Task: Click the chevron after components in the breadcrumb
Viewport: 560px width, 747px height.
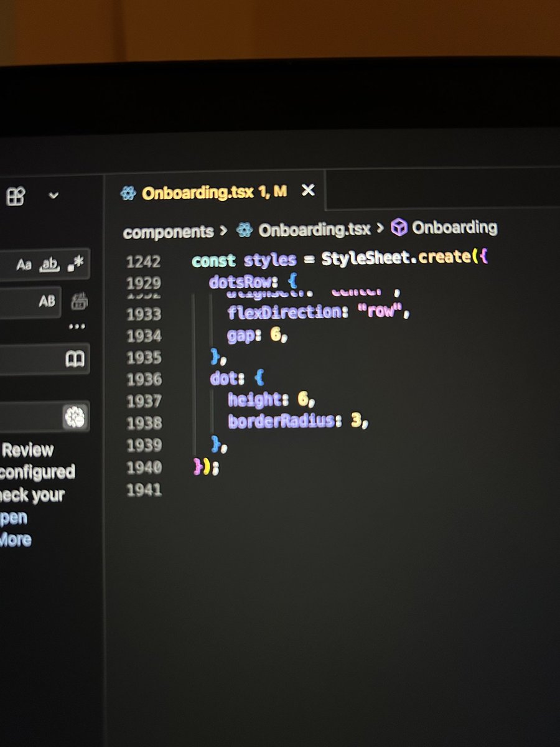Action: (x=224, y=231)
